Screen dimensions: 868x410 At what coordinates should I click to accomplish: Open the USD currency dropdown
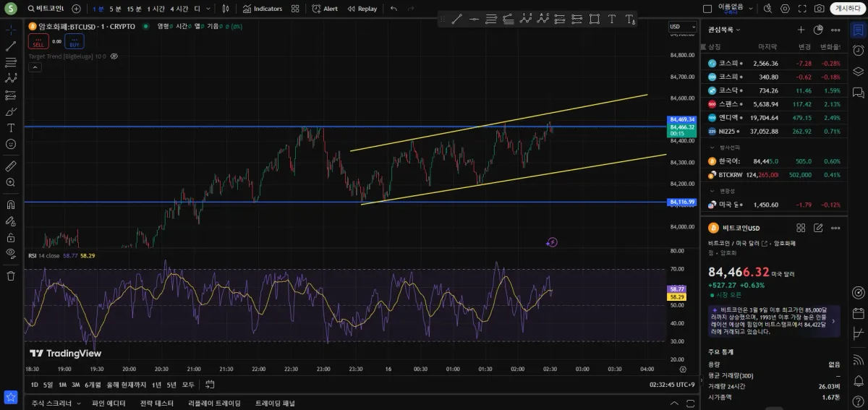coord(682,27)
